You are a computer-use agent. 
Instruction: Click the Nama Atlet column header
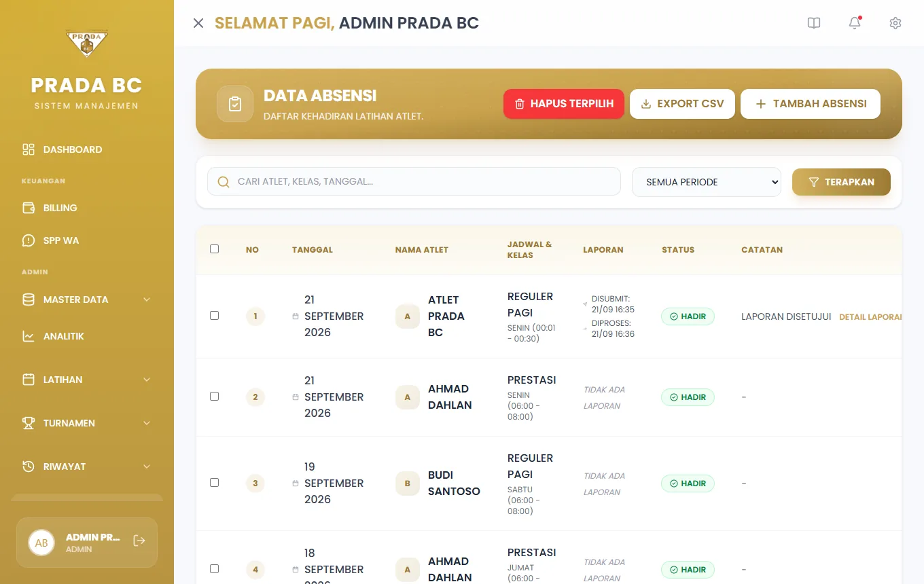422,250
